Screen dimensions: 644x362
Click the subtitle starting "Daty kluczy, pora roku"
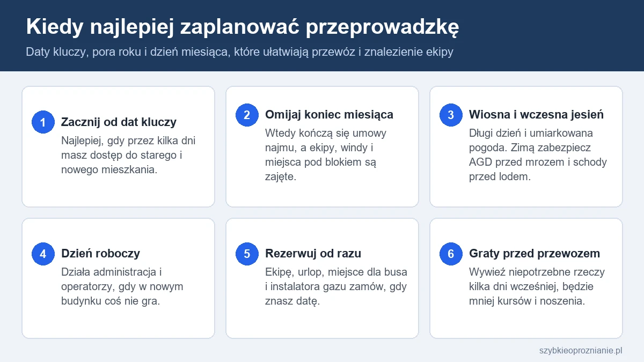(x=240, y=52)
